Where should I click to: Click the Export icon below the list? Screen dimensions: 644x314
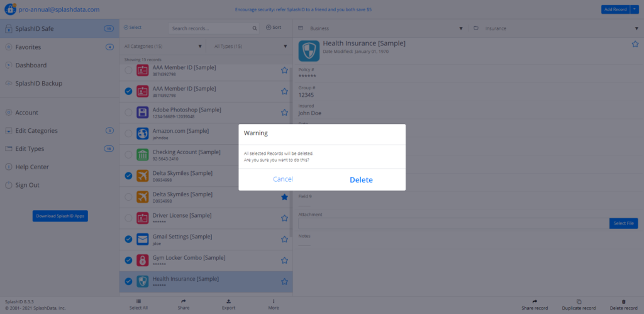(228, 301)
